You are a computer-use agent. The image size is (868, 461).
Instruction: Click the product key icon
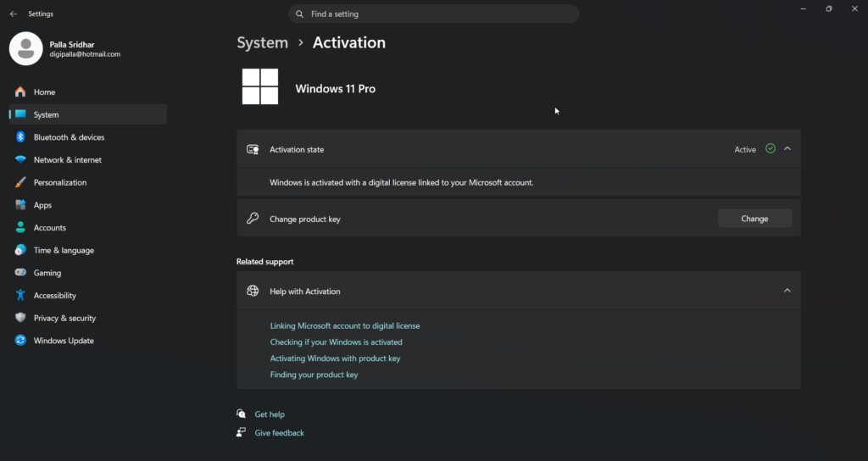pos(253,218)
